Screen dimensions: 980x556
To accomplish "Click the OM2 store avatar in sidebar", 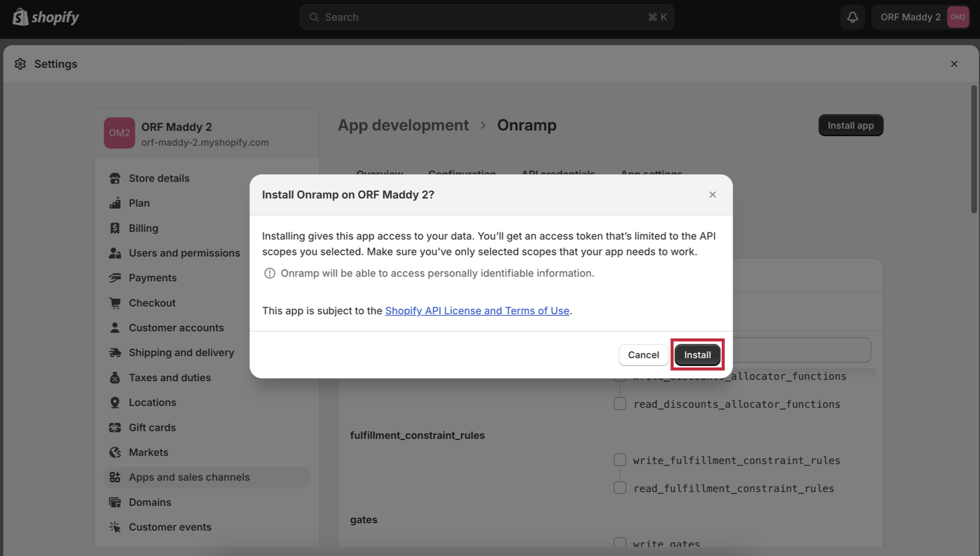I will [119, 133].
